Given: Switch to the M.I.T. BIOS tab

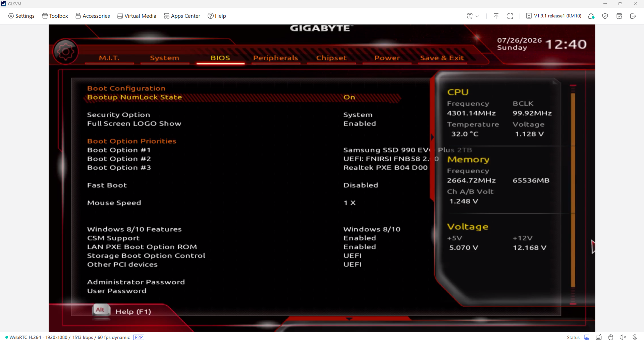Looking at the screenshot, I should (109, 58).
